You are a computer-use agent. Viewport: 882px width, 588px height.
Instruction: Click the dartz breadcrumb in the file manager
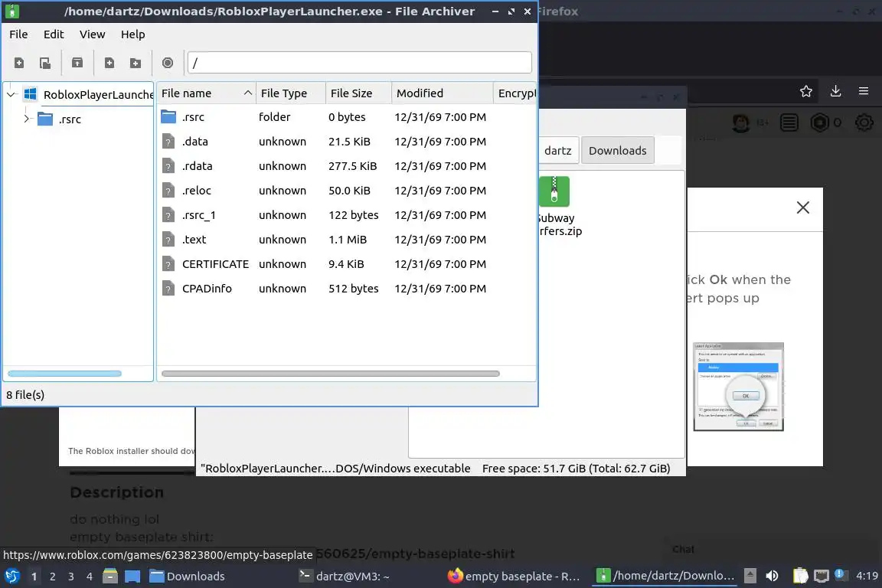pyautogui.click(x=557, y=151)
